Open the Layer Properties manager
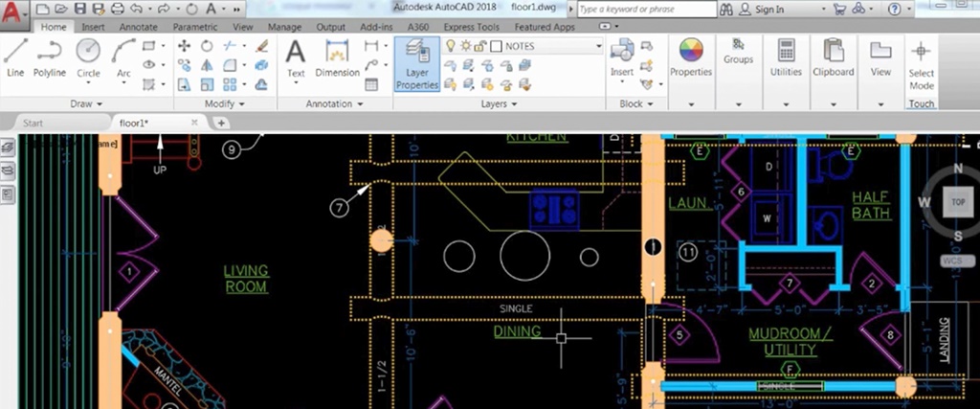Screen dimensions: 980x409 (417, 64)
